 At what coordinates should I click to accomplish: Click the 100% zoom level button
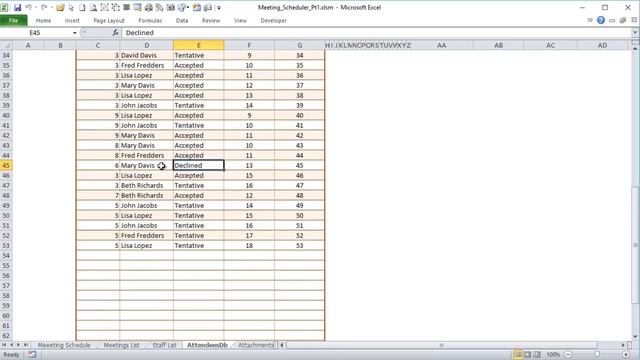pyautogui.click(x=553, y=355)
